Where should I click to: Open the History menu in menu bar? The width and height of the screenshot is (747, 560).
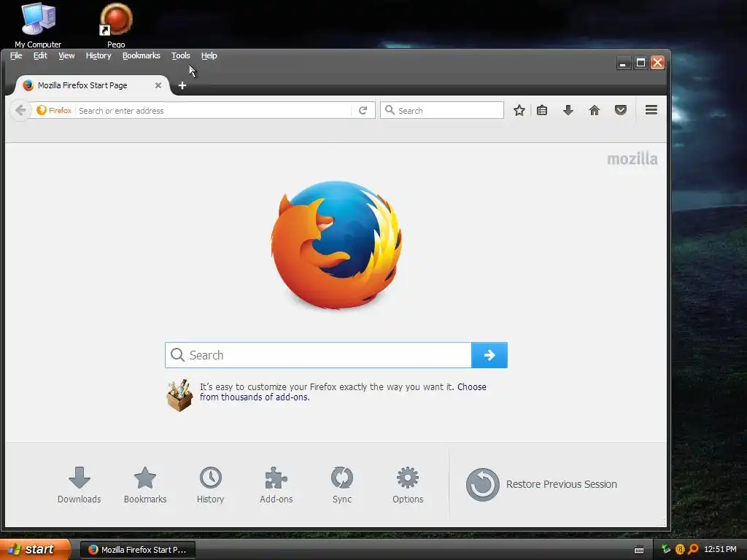click(x=98, y=55)
